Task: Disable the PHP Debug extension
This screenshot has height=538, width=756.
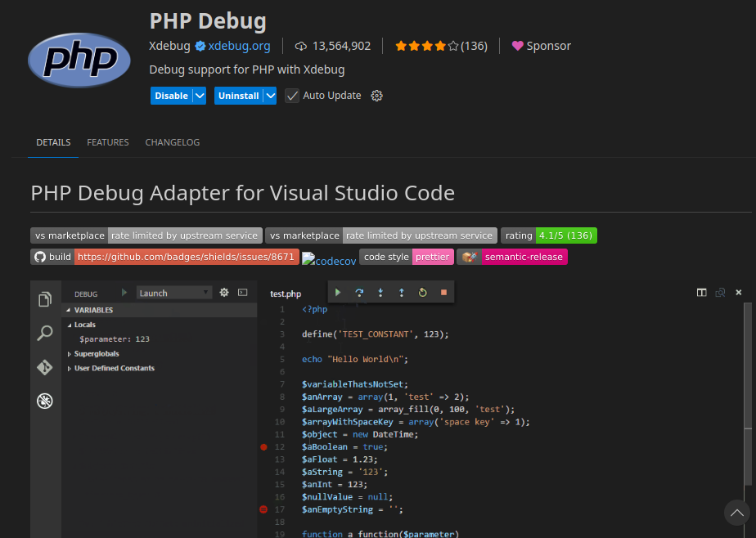Action: coord(171,96)
